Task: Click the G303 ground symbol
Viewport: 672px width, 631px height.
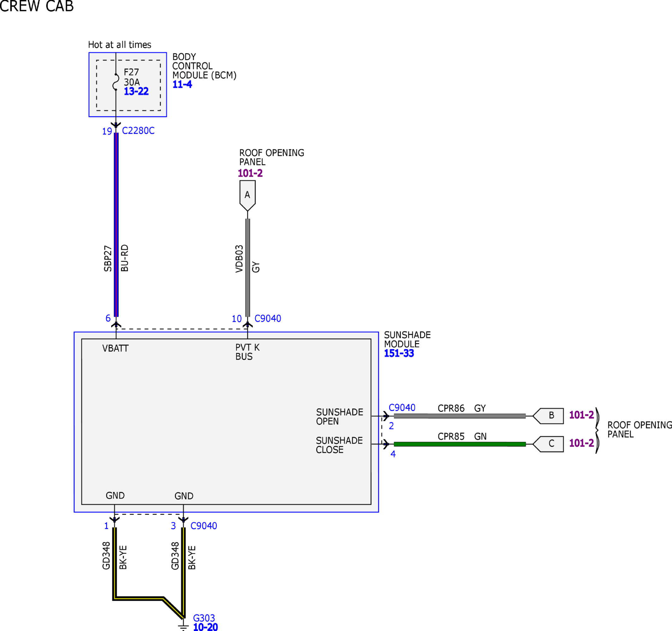Action: point(183,626)
